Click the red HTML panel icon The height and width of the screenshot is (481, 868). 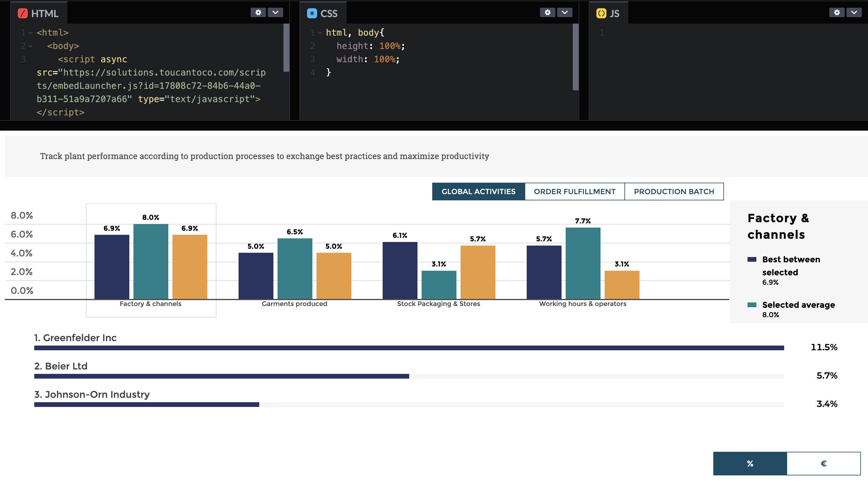22,14
